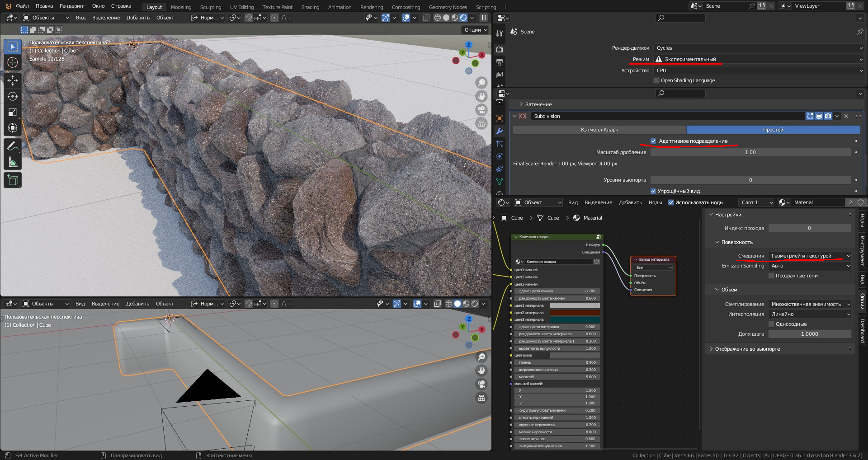Activate the Scale tool in the toolbar
Viewport: 868px width, 460px height.
point(13,112)
